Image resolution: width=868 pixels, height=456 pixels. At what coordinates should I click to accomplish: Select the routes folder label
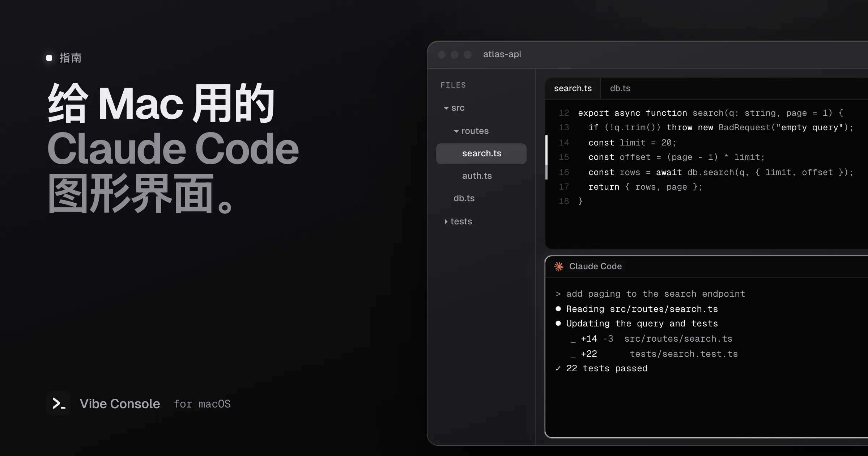[x=475, y=131]
